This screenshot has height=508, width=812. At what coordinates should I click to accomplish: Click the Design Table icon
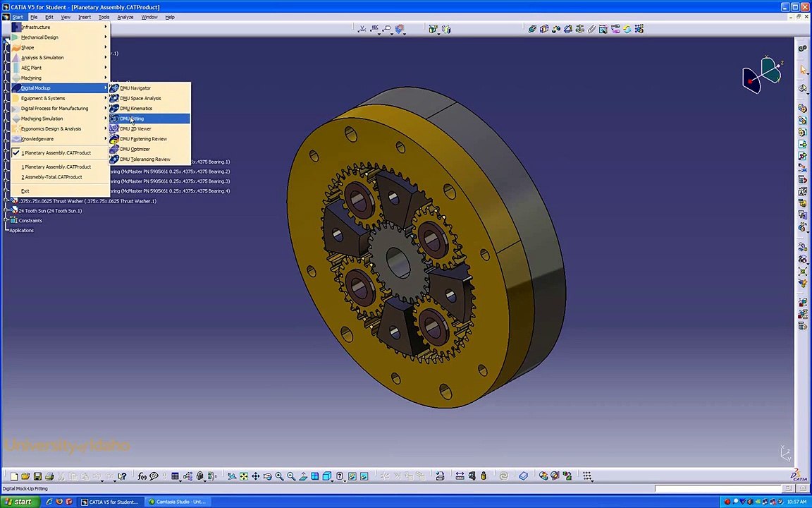tap(175, 476)
